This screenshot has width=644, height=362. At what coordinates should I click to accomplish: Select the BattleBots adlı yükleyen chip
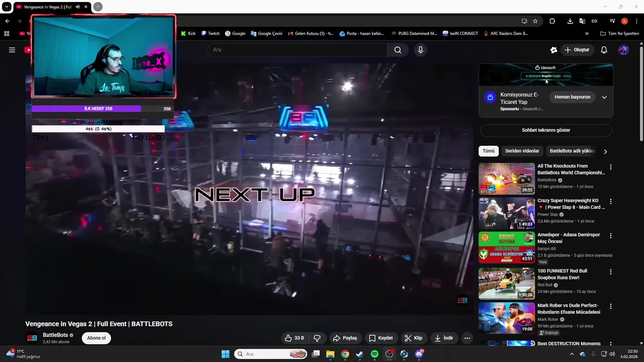pos(572,151)
